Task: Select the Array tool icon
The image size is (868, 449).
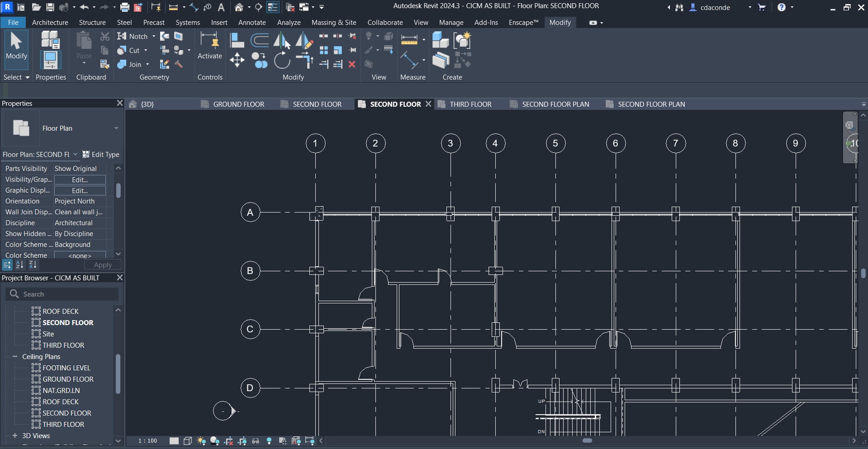Action: click(x=324, y=50)
